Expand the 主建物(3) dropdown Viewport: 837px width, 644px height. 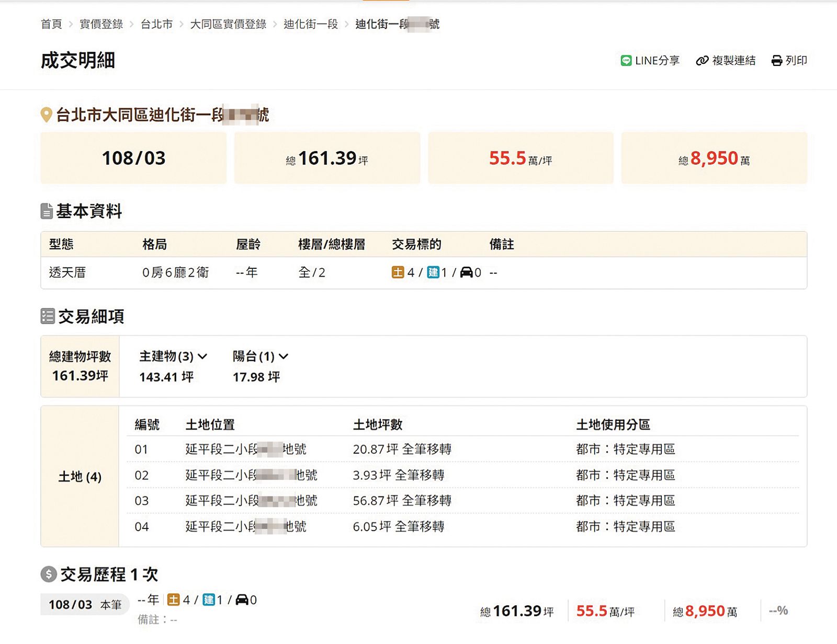click(173, 357)
